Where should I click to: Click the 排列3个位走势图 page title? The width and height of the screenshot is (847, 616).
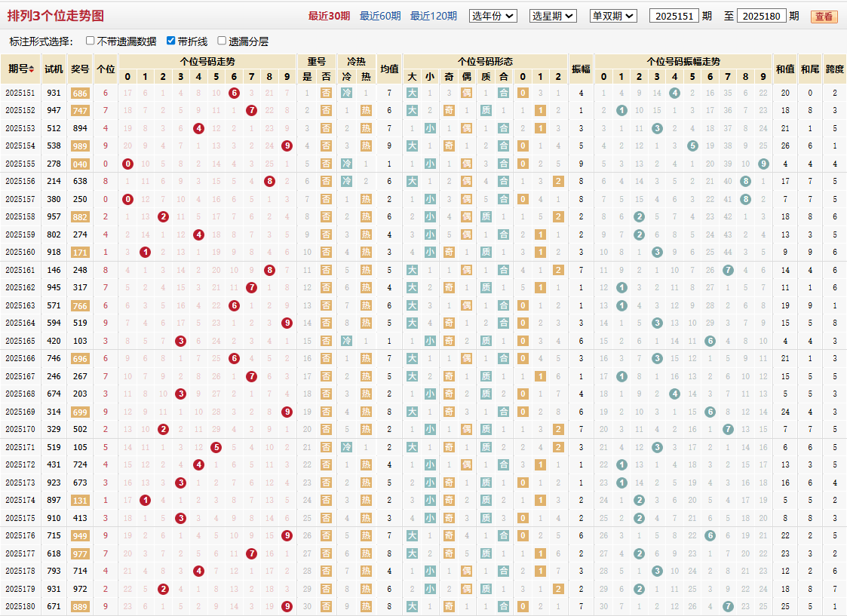coord(56,16)
